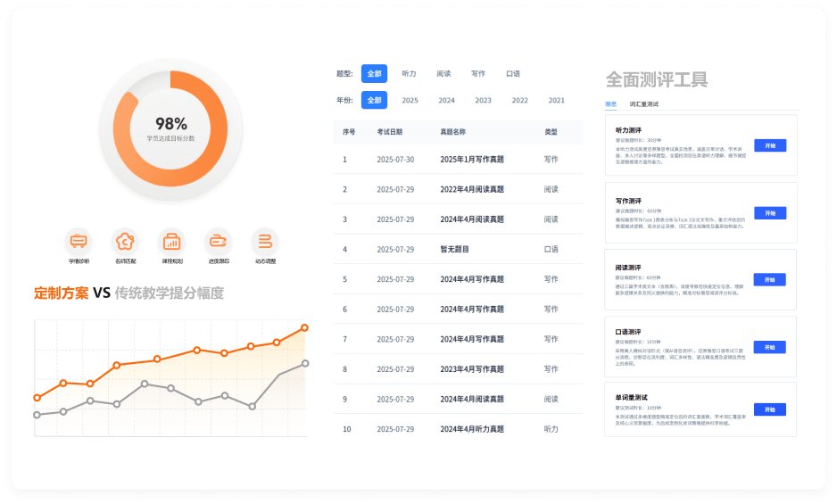The width and height of the screenshot is (837, 504).
Task: Choose year 2021 filter
Action: 557,101
